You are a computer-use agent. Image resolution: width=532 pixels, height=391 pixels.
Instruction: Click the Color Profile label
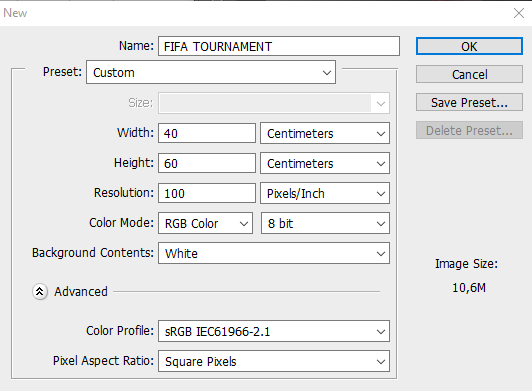coord(120,331)
